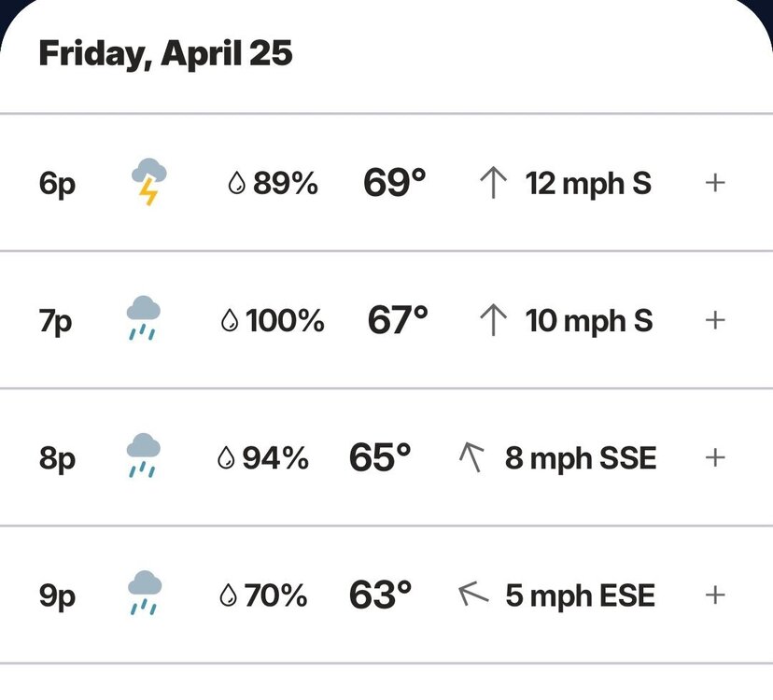Click the wind arrow for 8 mph SSE
Viewport: 773px width, 700px height.
[472, 457]
